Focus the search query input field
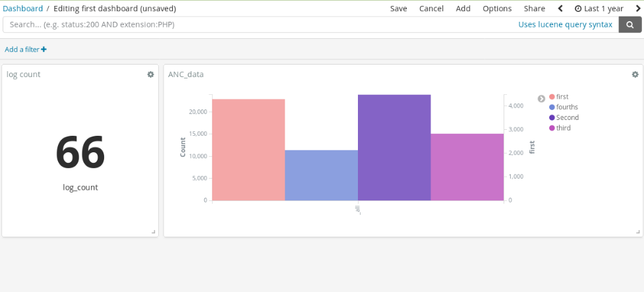 click(257, 24)
